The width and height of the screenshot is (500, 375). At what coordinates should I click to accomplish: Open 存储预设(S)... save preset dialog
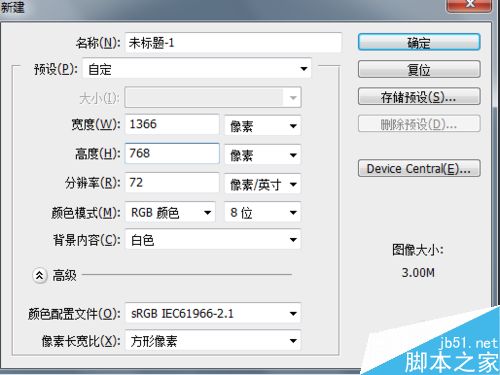[419, 97]
